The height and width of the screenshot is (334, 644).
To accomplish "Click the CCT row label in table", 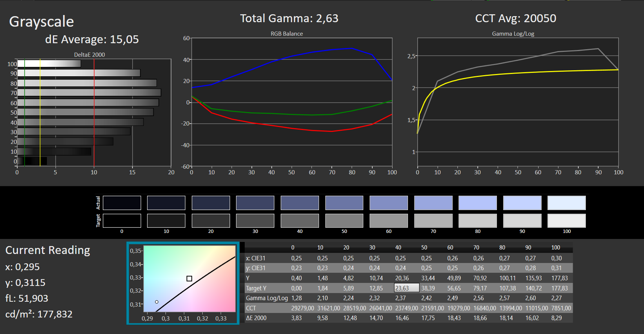I will (251, 308).
